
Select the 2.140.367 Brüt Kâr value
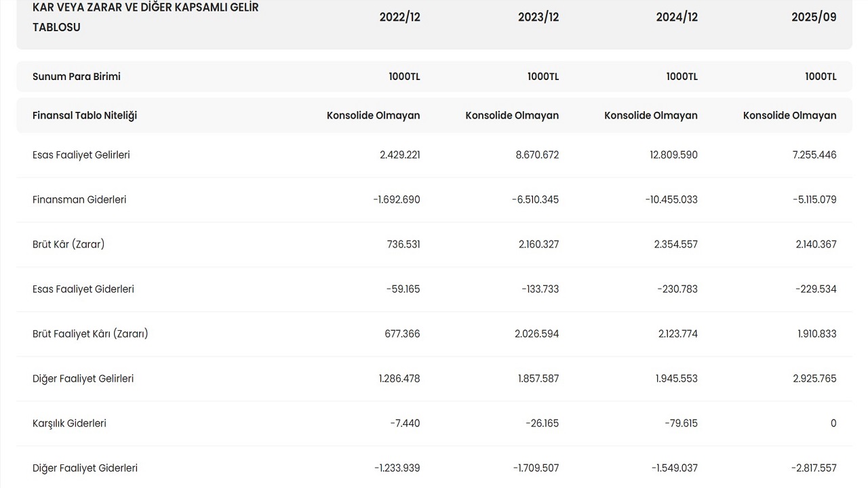(x=816, y=244)
